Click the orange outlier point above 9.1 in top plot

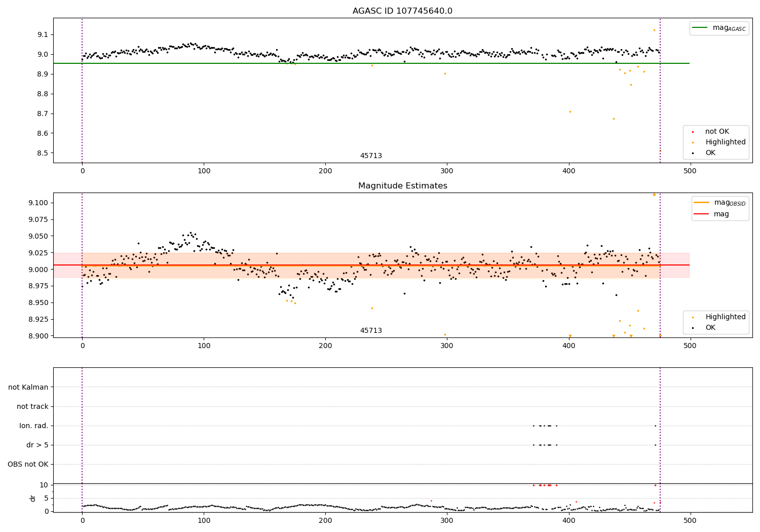coord(654,30)
